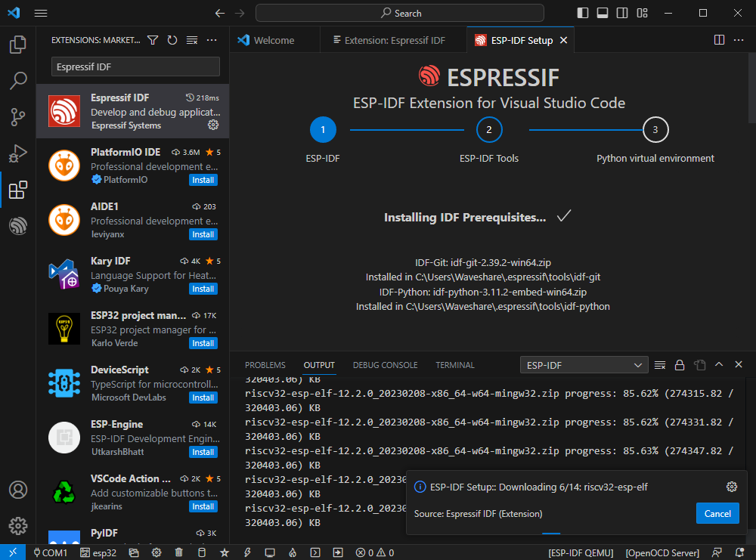Image resolution: width=756 pixels, height=560 pixels.
Task: Click the top command center Search box
Action: coord(400,13)
